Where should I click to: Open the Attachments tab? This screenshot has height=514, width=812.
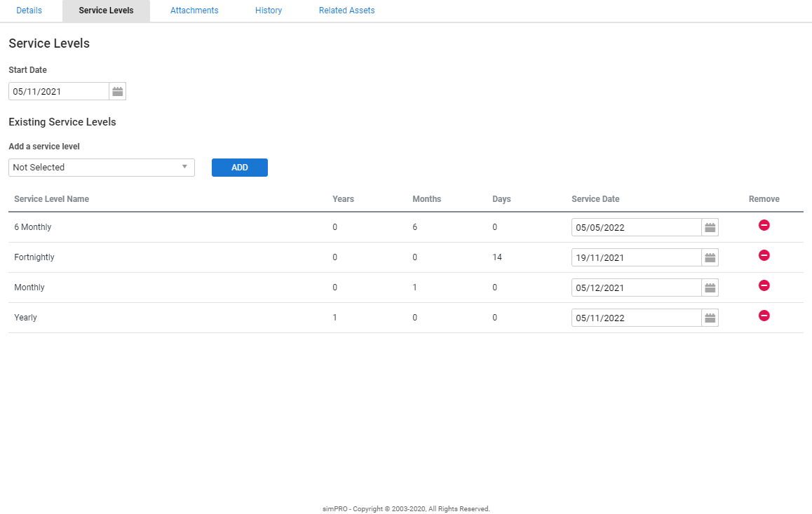(x=194, y=11)
